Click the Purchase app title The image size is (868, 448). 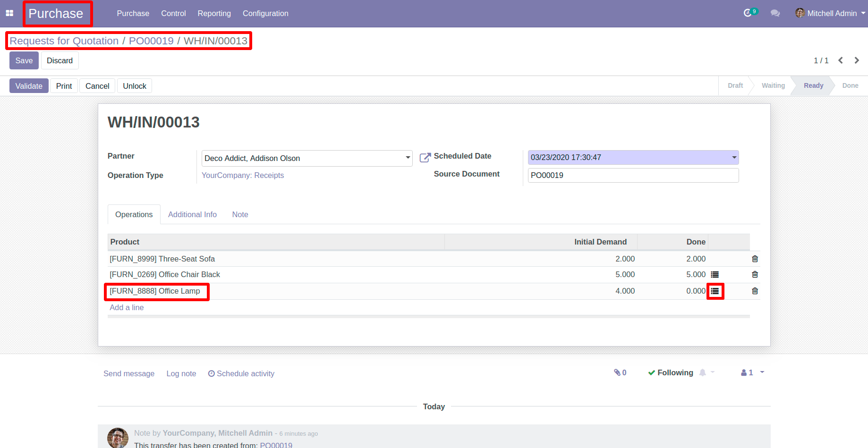pos(56,13)
